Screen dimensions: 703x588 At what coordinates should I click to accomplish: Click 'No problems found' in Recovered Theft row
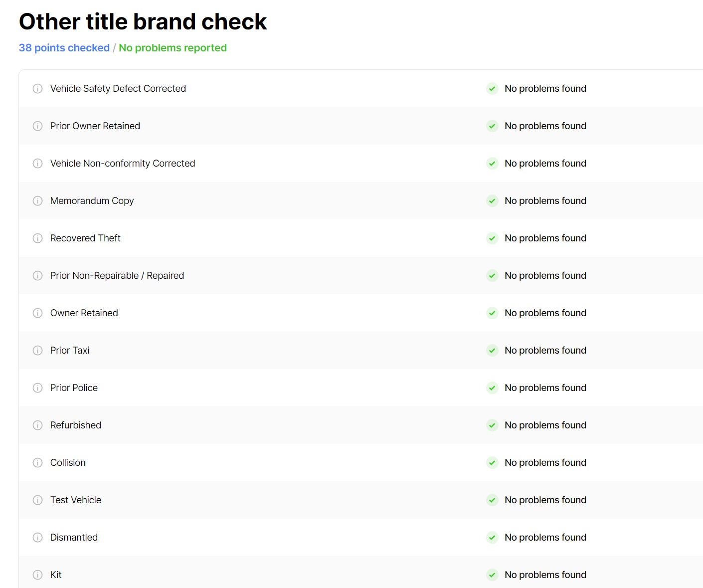[545, 238]
